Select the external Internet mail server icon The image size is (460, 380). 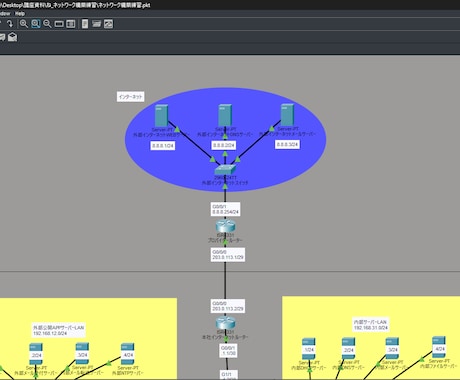[287, 115]
